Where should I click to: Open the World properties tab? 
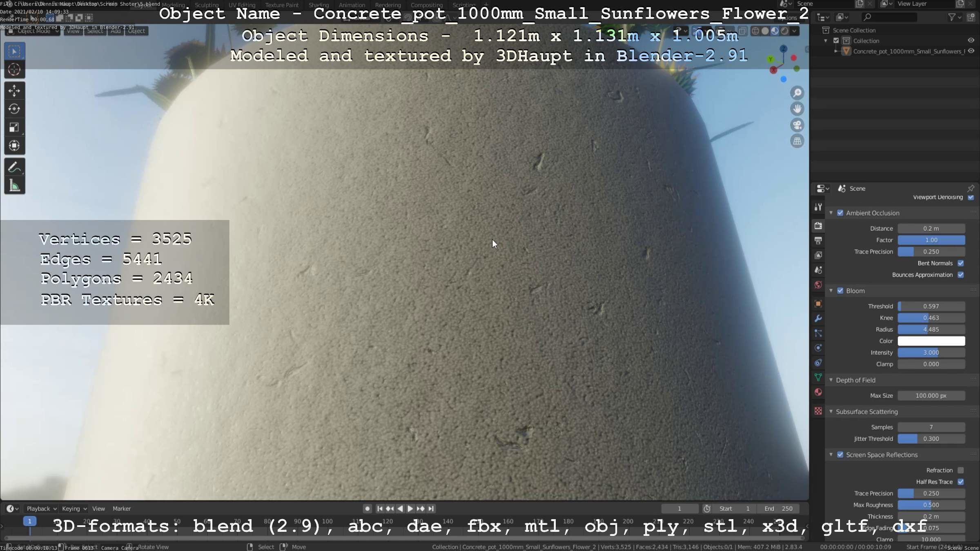818,285
